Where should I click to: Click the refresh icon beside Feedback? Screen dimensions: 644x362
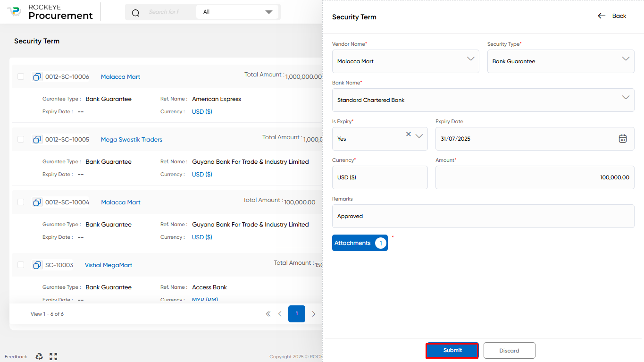39,356
